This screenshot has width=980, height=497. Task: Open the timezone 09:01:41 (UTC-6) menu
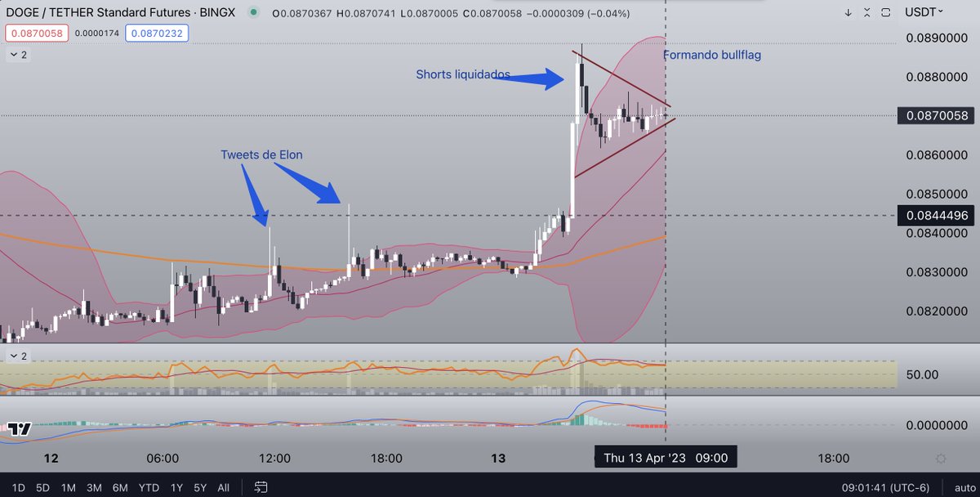coord(886,488)
